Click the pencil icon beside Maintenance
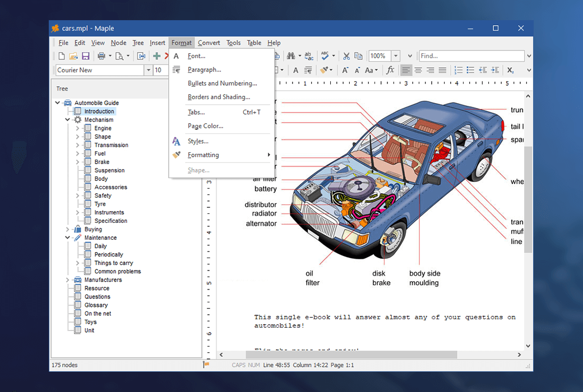583x392 pixels. click(78, 238)
